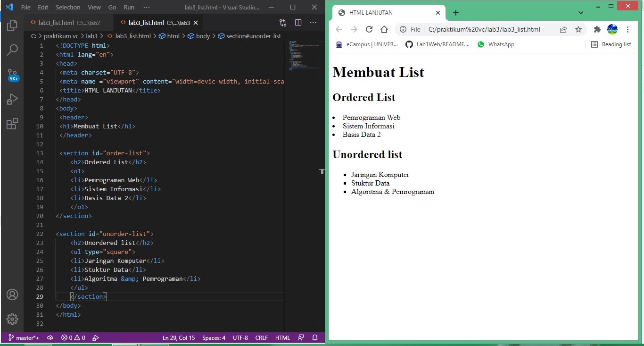Open the Run and Debug view
The width and height of the screenshot is (644, 346).
click(12, 99)
